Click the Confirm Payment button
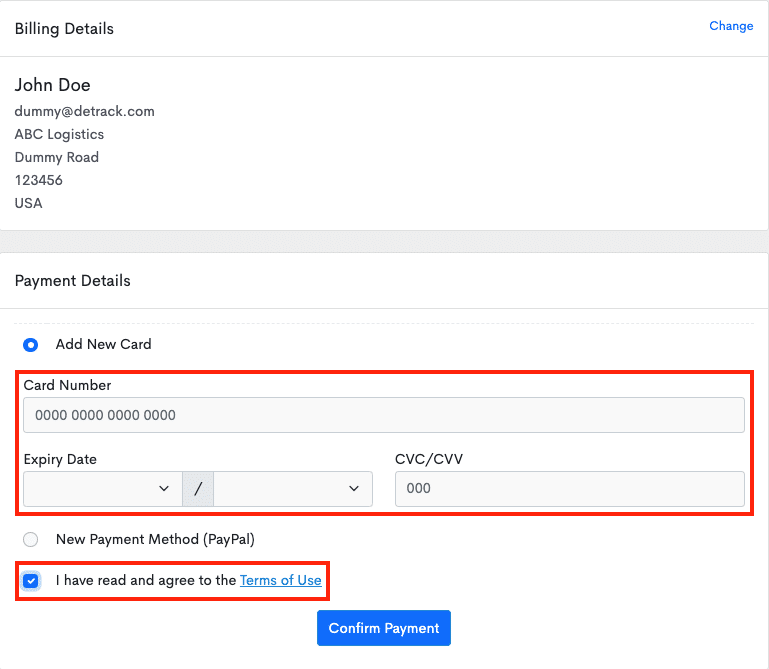 (x=384, y=628)
